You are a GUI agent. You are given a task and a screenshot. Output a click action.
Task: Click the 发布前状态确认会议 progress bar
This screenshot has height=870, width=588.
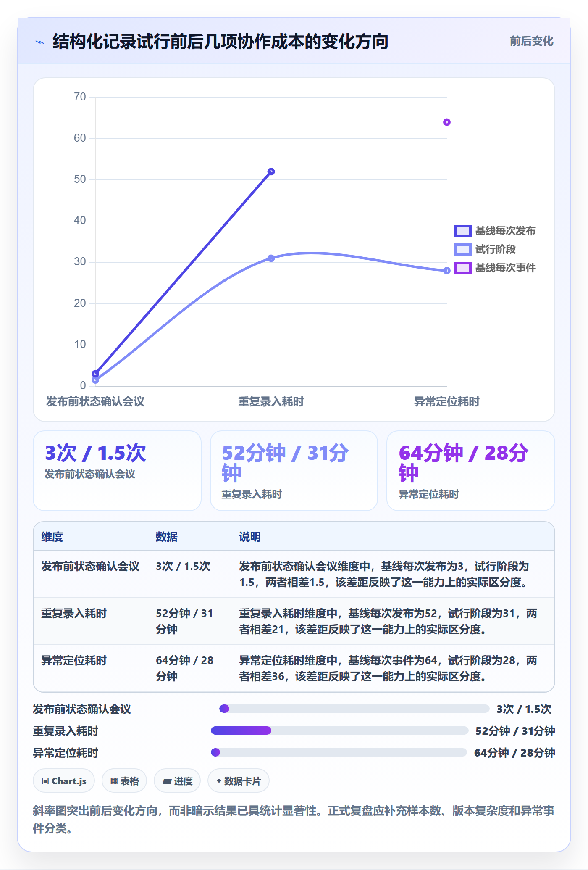[354, 709]
